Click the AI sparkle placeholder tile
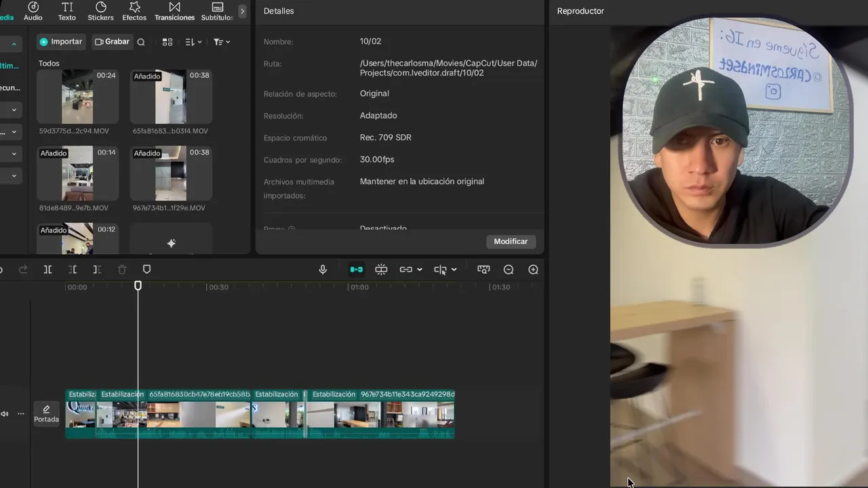 171,239
